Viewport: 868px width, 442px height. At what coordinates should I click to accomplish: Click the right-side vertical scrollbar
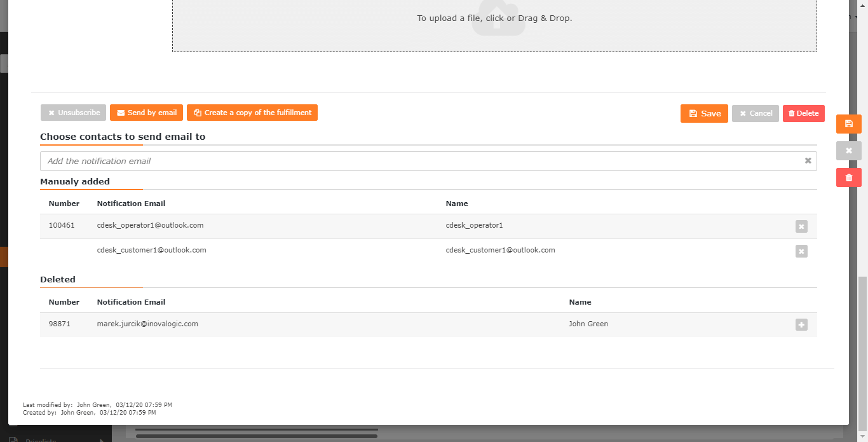(x=862, y=353)
